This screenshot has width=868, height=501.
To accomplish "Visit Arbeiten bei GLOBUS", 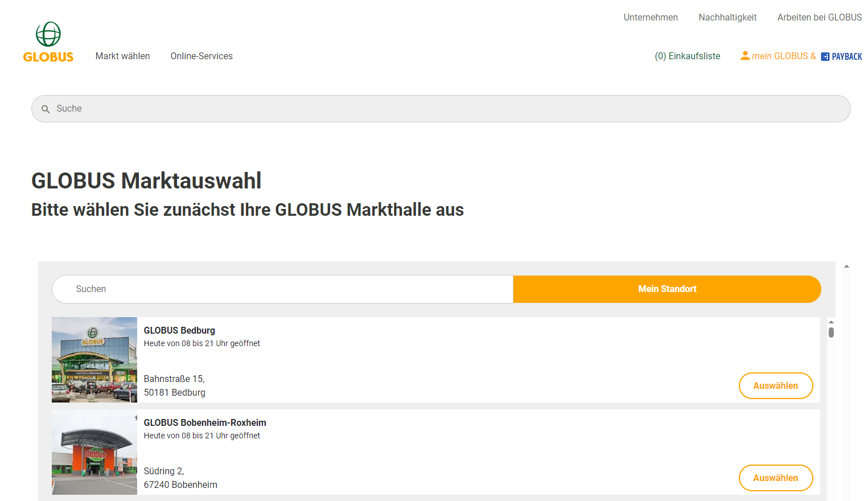I will [820, 17].
